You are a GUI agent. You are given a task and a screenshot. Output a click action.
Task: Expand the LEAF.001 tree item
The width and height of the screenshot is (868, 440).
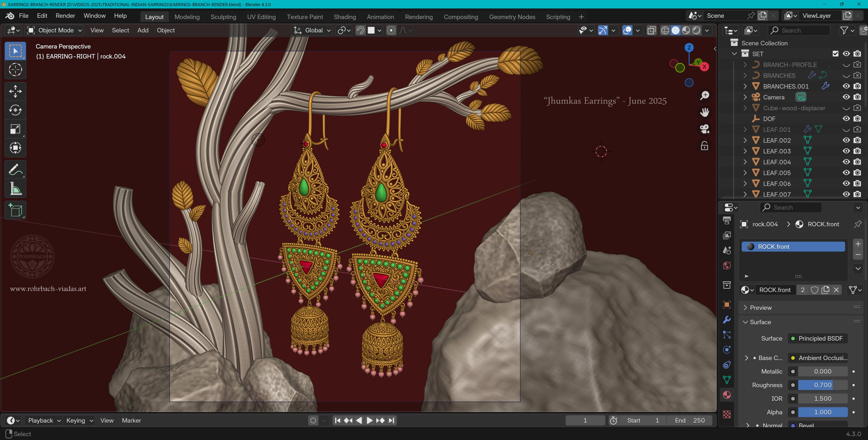(745, 129)
